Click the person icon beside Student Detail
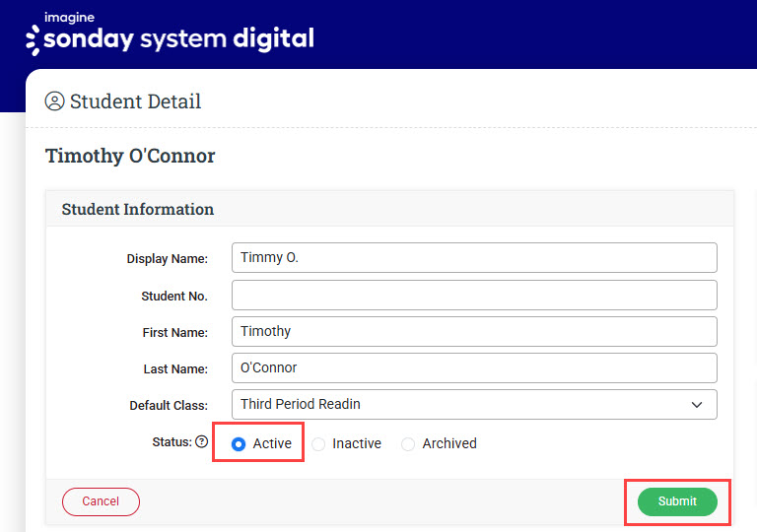 [x=55, y=101]
